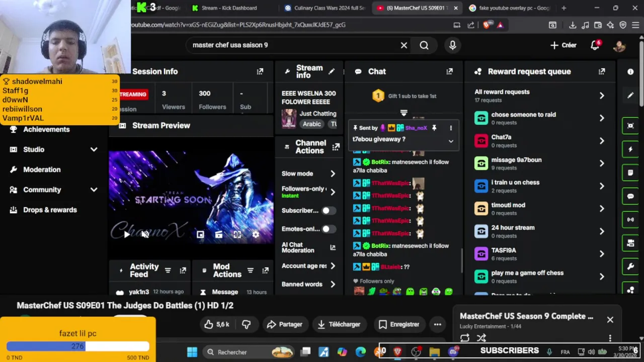644x362 pixels.
Task: Expand the Community sidebar section
Action: click(x=94, y=190)
